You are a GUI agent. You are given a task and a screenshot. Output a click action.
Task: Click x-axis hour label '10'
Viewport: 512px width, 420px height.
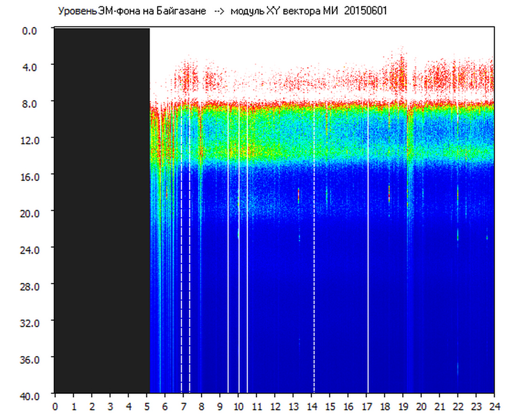[238, 406]
